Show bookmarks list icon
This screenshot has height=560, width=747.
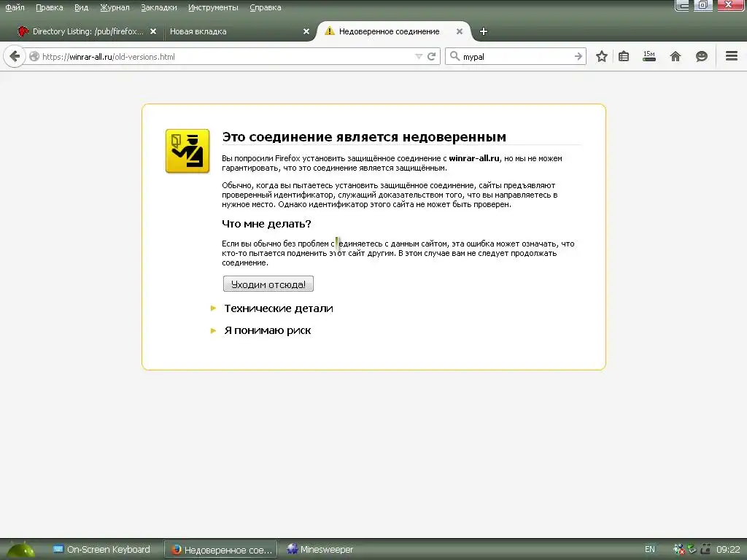[x=624, y=57]
